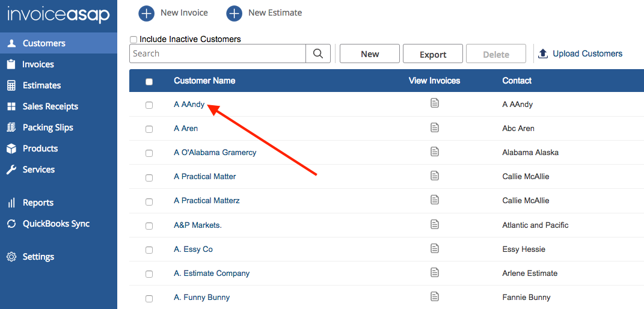
Task: Open the Settings sidebar item
Action: [38, 257]
